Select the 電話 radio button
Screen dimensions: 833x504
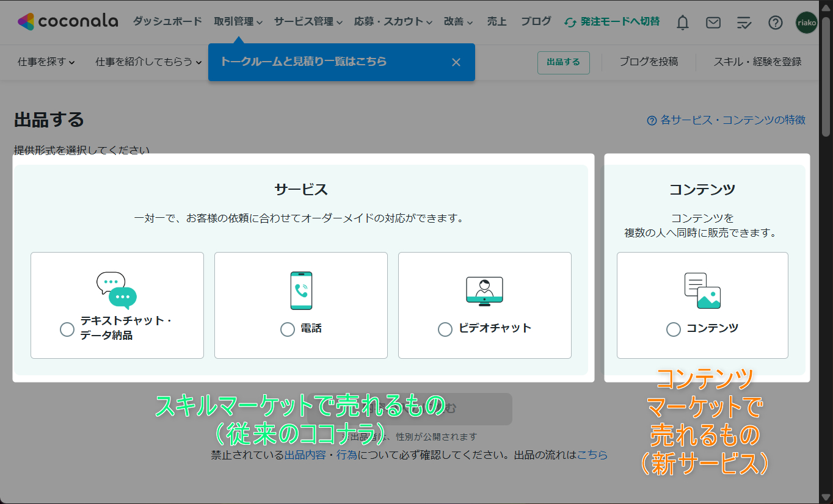[x=288, y=329]
